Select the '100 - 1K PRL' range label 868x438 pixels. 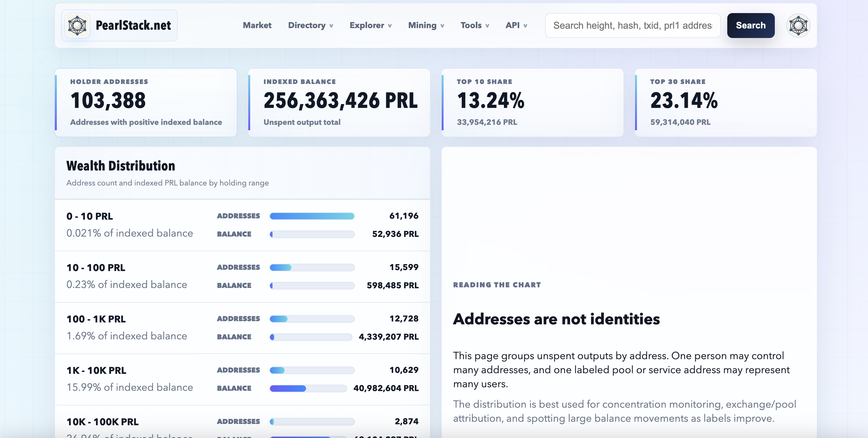pyautogui.click(x=96, y=319)
